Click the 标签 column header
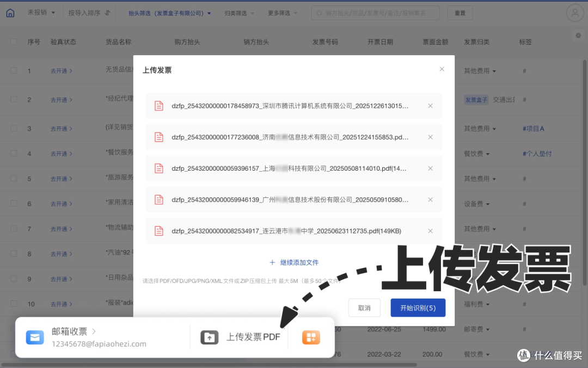 coord(525,41)
